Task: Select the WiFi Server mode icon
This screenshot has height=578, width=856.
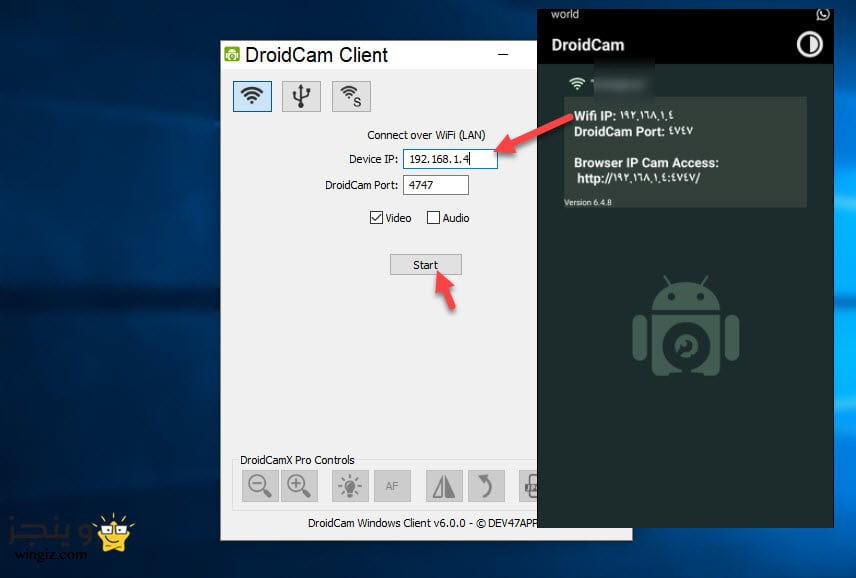Action: [x=352, y=97]
